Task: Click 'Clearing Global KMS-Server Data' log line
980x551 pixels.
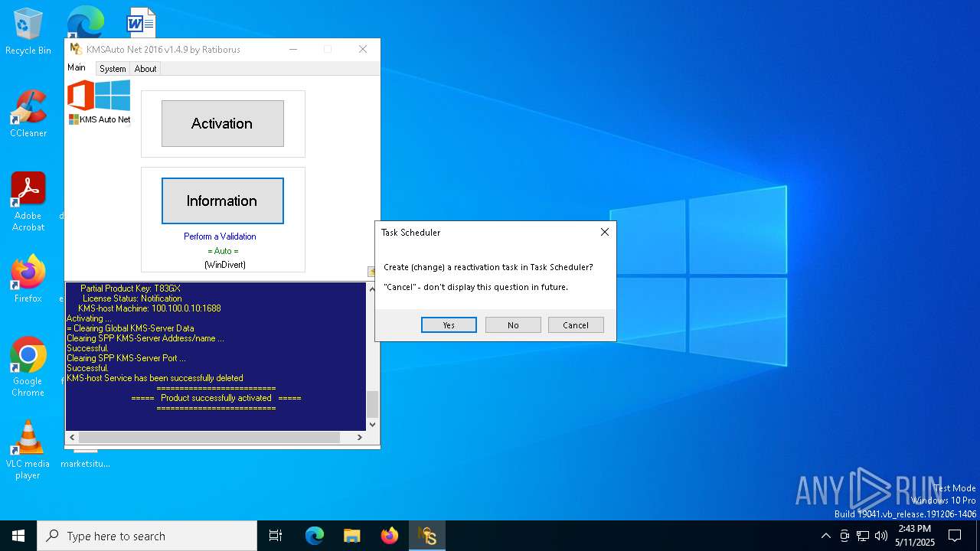Action: click(134, 328)
